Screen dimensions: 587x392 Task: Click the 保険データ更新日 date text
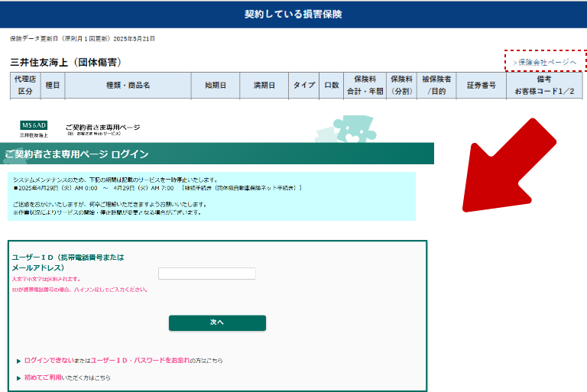click(x=83, y=38)
